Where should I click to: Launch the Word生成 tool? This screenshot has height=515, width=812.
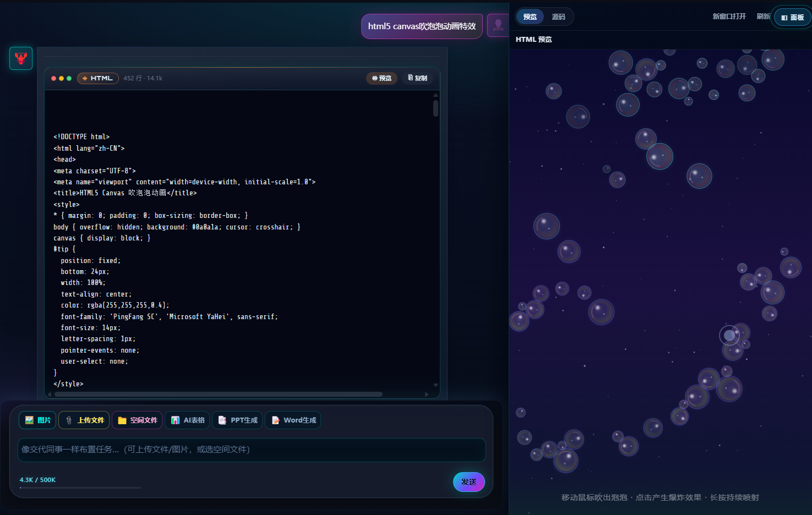[293, 420]
